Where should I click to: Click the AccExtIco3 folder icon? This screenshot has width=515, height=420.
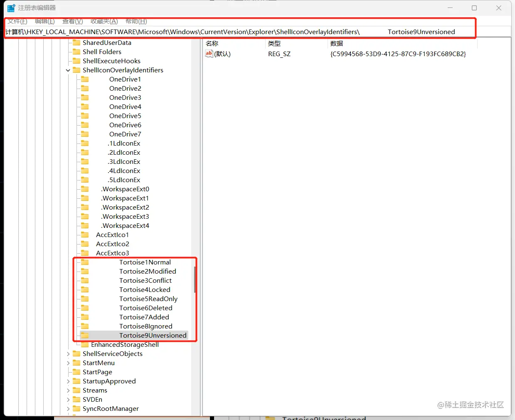coord(85,253)
